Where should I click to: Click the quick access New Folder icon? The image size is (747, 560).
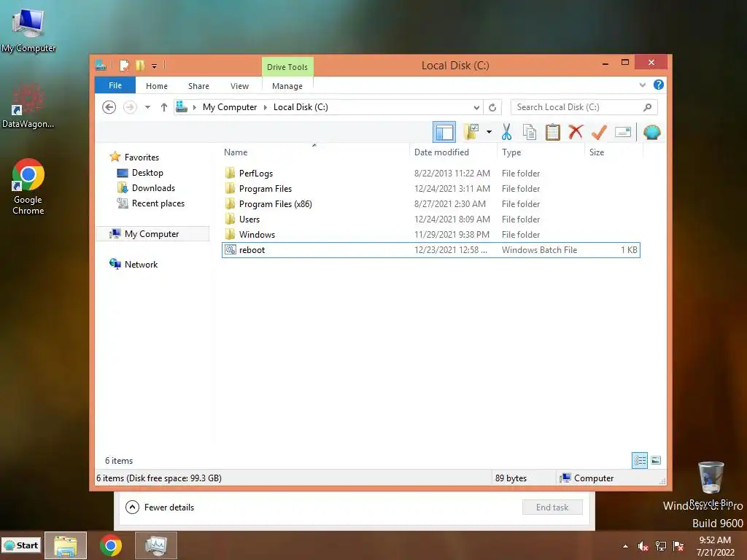pyautogui.click(x=139, y=65)
